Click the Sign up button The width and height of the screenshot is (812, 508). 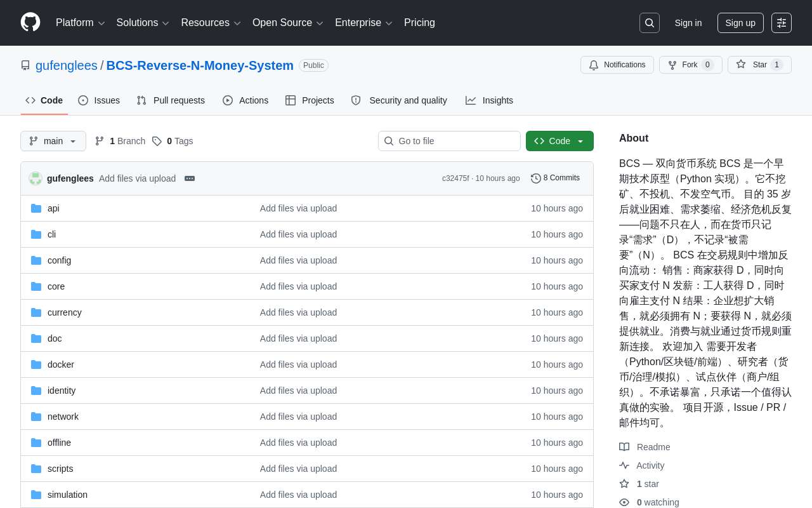click(740, 23)
